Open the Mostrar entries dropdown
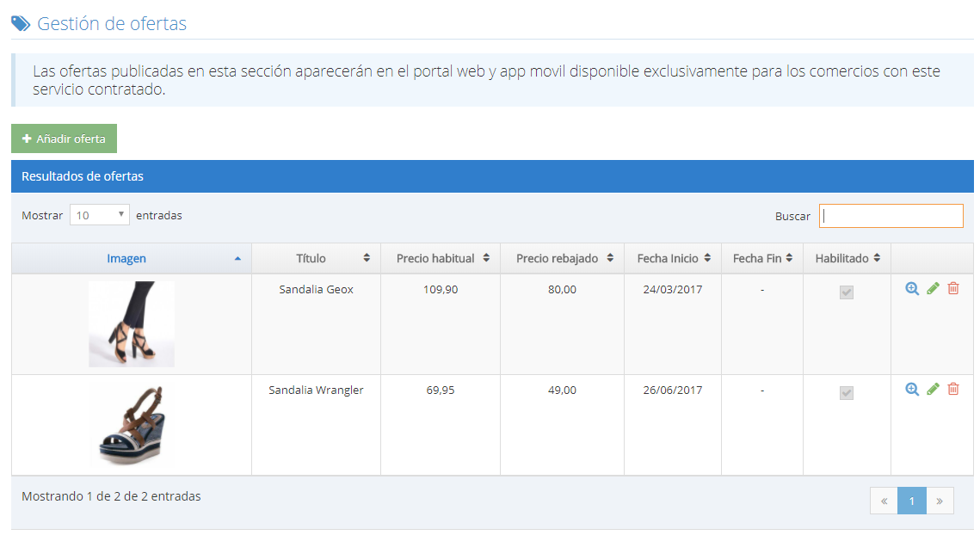The width and height of the screenshot is (980, 535). [99, 215]
